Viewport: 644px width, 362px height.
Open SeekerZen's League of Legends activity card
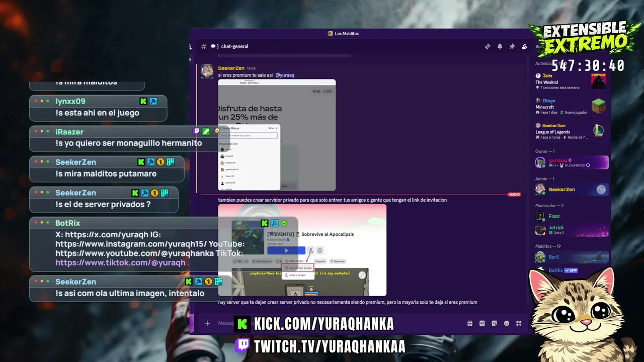coord(571,131)
